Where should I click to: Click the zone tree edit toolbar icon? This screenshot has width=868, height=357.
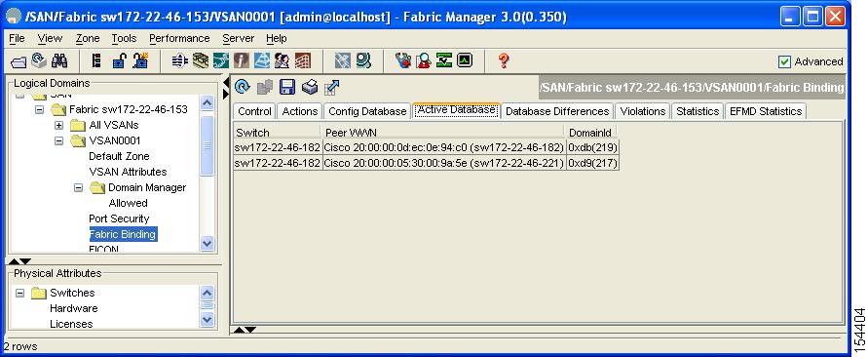[95, 61]
